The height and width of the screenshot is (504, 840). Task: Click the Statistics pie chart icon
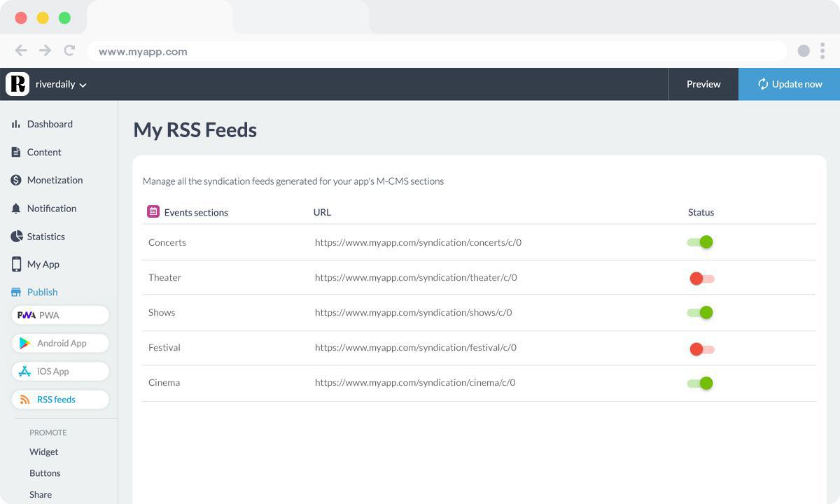pyautogui.click(x=16, y=237)
